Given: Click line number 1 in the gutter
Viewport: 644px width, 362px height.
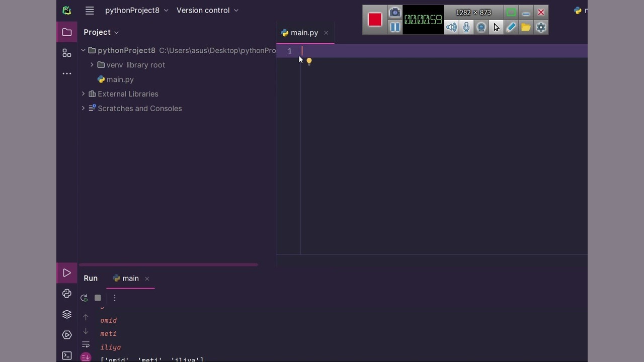Looking at the screenshot, I should (x=290, y=51).
